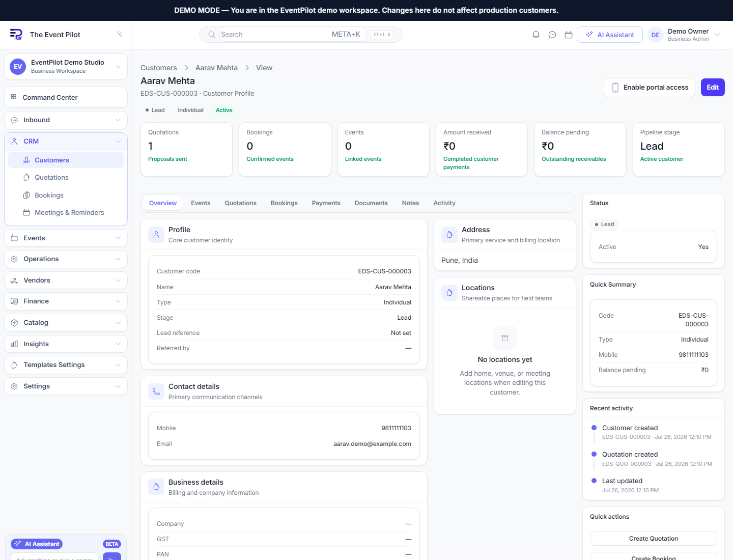Open the calendar icon in the top bar
The width and height of the screenshot is (733, 560).
click(569, 35)
